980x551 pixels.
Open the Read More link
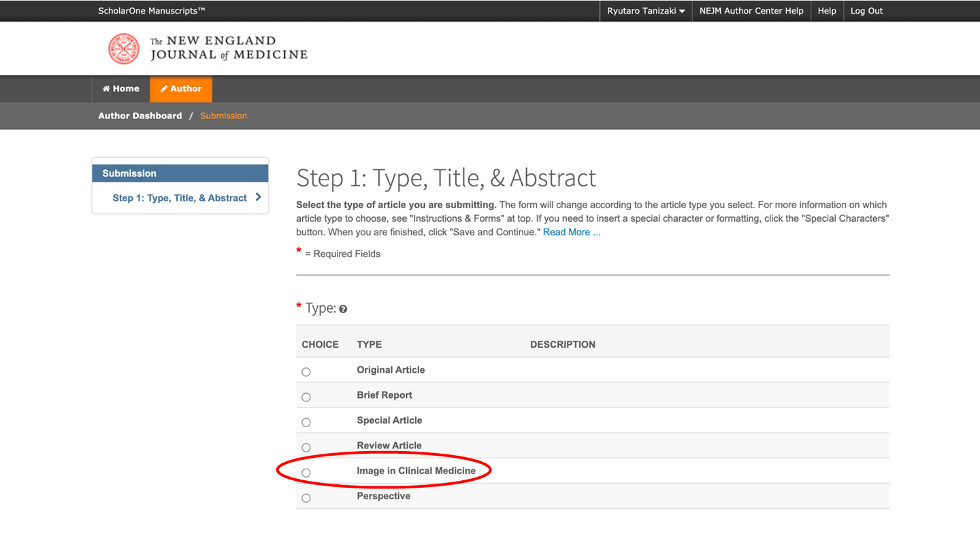[x=571, y=232]
